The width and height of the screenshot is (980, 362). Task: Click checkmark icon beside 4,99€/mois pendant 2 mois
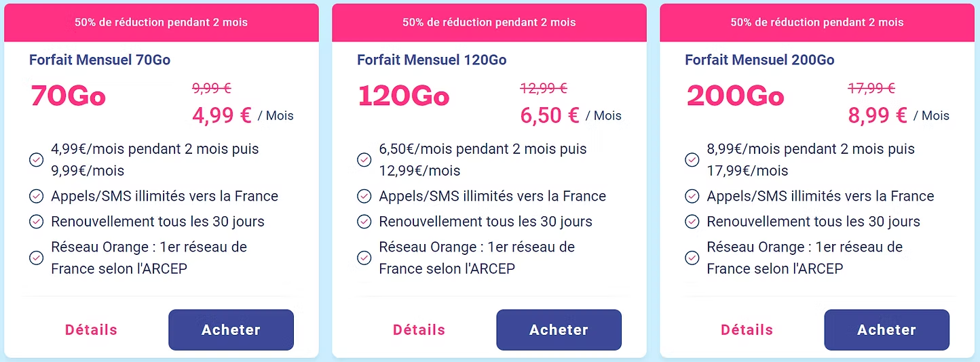(37, 160)
